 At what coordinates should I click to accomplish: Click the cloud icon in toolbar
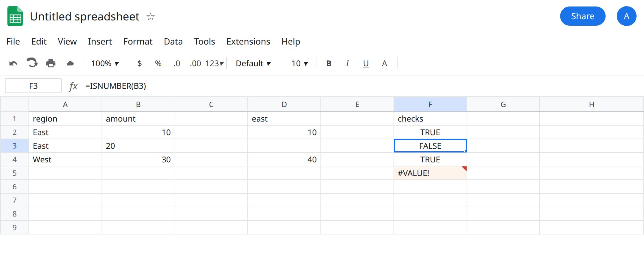click(70, 63)
